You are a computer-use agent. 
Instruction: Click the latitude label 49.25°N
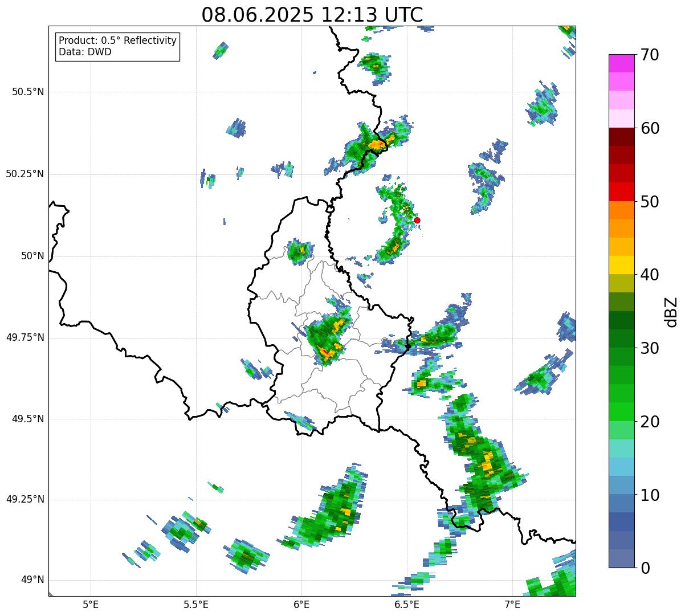tap(25, 500)
